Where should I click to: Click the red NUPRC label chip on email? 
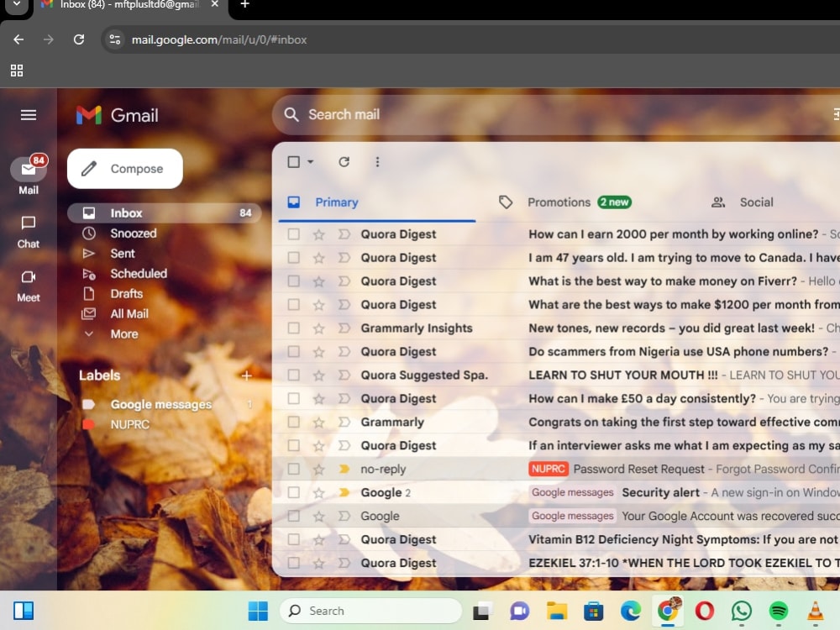549,470
